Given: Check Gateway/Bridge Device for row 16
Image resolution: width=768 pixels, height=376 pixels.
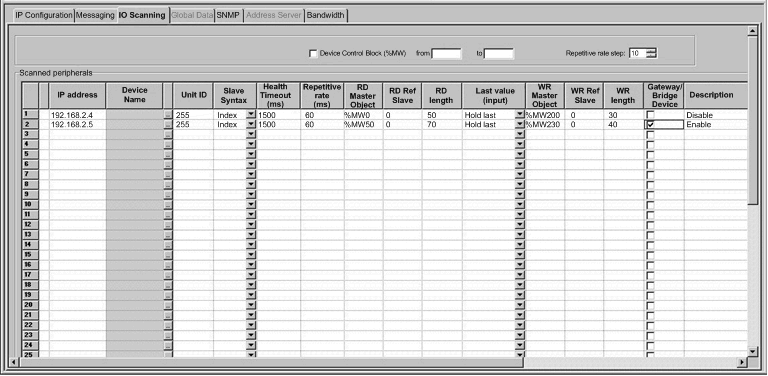Looking at the screenshot, I should click(x=650, y=265).
